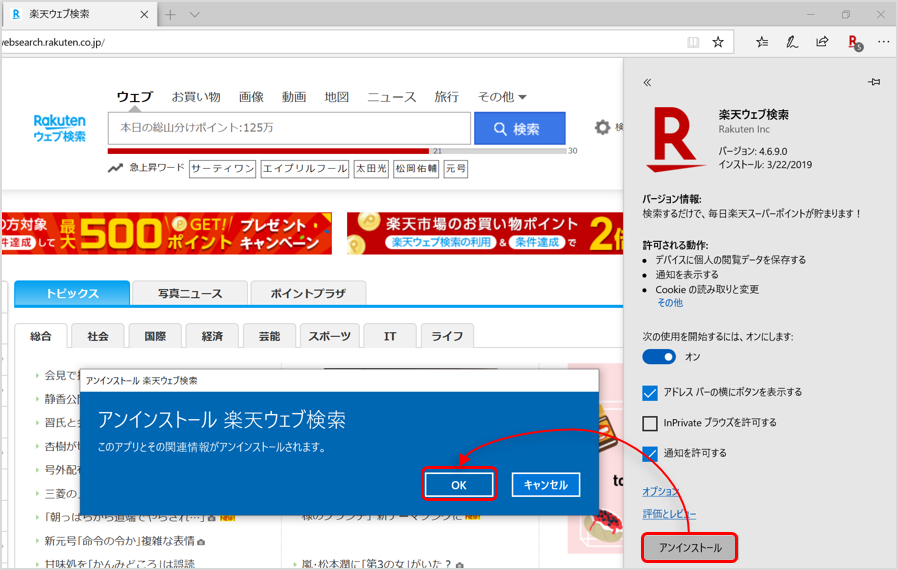Screen dimensions: 898x570
Task: Click the Rakuten ウェブ検索 logo
Action: click(x=60, y=128)
